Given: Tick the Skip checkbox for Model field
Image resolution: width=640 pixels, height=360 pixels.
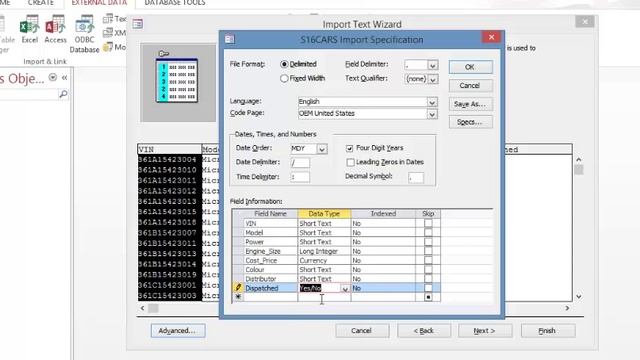Looking at the screenshot, I should click(x=428, y=233).
